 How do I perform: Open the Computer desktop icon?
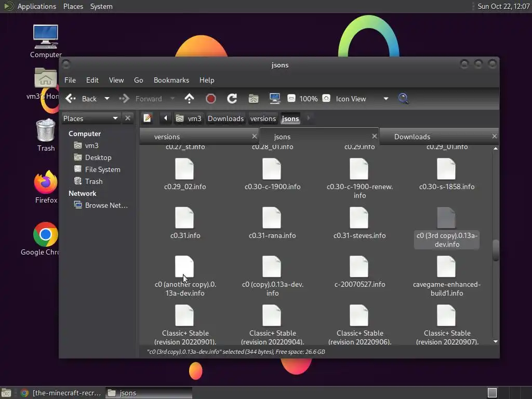click(46, 37)
